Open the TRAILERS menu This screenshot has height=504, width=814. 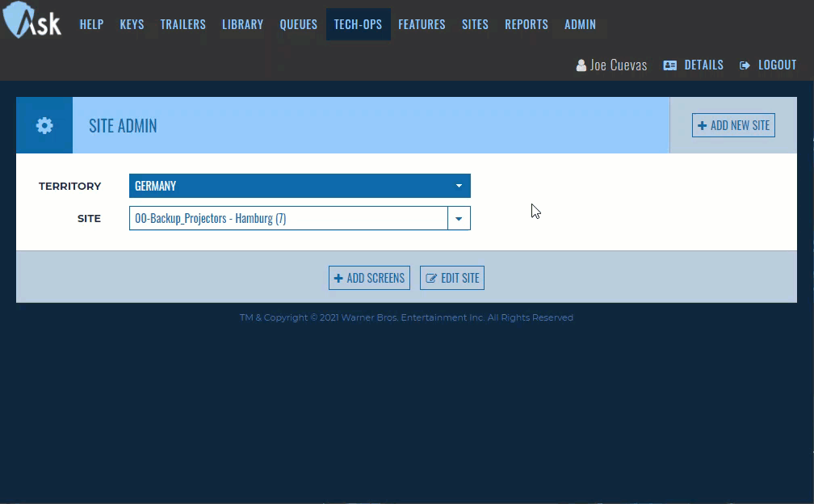(x=183, y=24)
